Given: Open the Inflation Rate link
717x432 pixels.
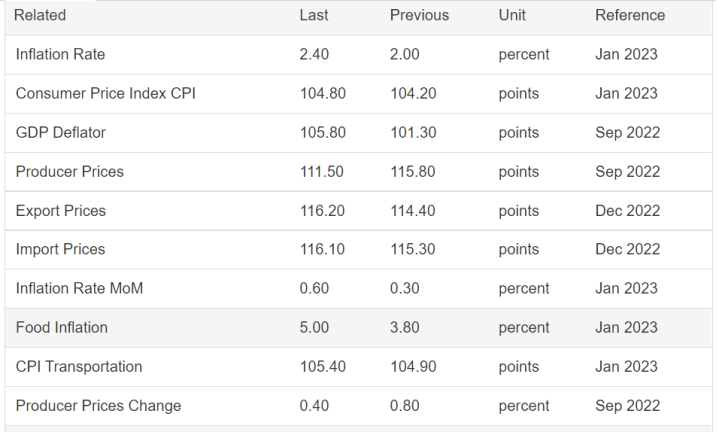Looking at the screenshot, I should [60, 54].
